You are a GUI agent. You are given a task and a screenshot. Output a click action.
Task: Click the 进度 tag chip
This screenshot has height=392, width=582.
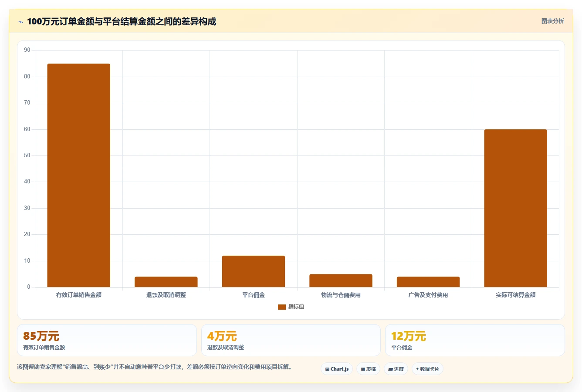tap(396, 369)
